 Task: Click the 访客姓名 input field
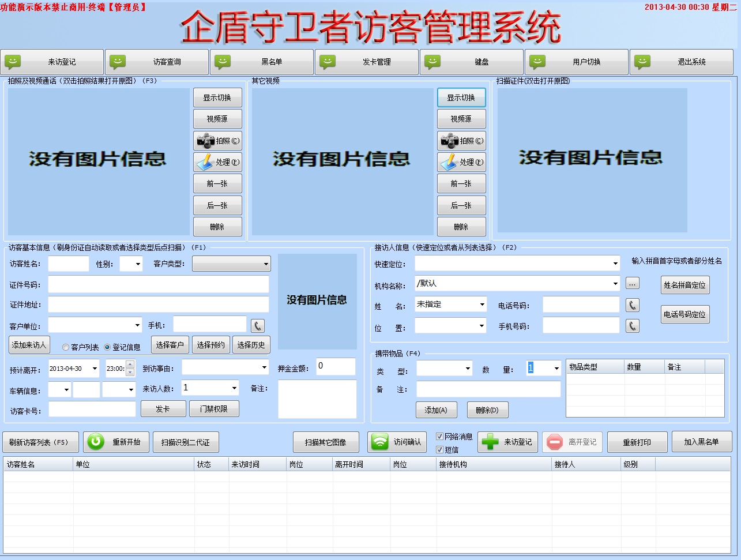69,264
